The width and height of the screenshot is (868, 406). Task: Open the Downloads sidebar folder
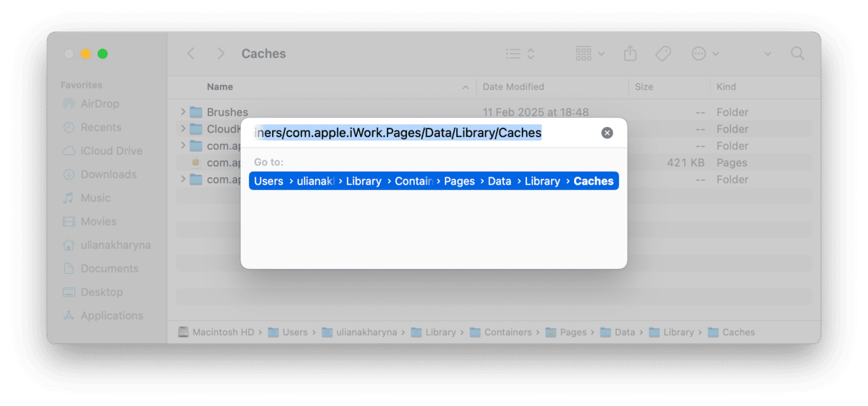click(108, 174)
